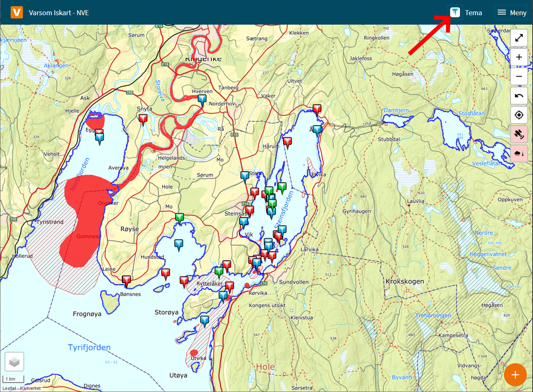533x392 pixels.
Task: Center map on my location
Action: click(519, 115)
